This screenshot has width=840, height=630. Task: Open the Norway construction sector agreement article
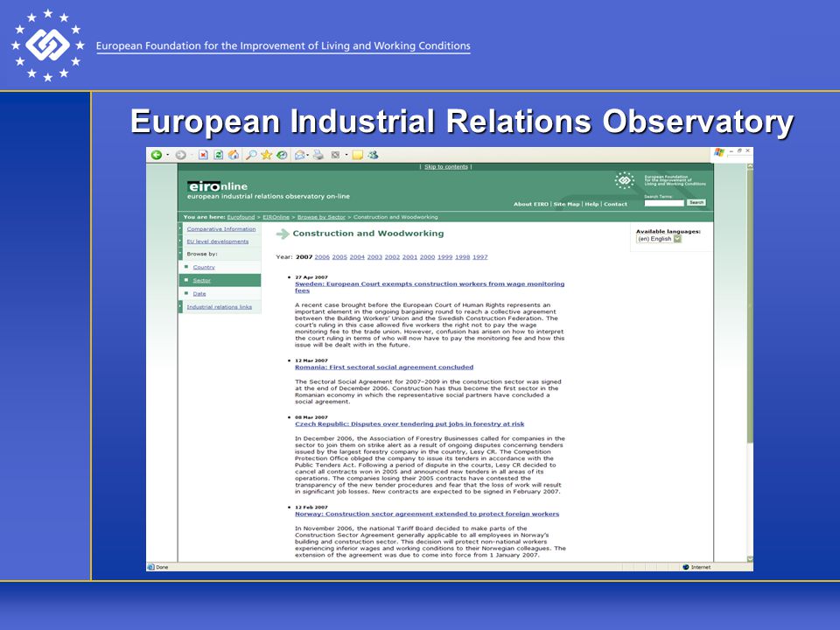click(x=427, y=514)
